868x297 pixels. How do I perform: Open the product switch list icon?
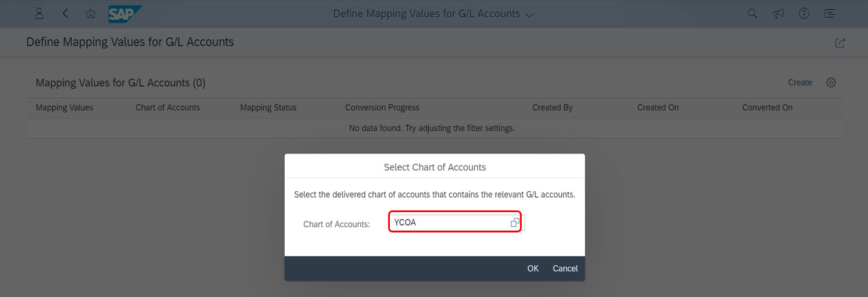[830, 13]
